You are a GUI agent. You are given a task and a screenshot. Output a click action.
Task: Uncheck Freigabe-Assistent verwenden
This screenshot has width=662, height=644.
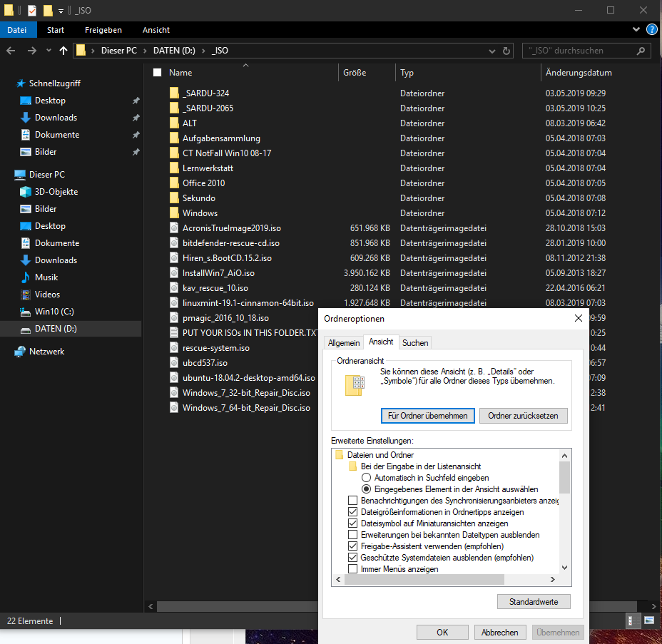[353, 546]
